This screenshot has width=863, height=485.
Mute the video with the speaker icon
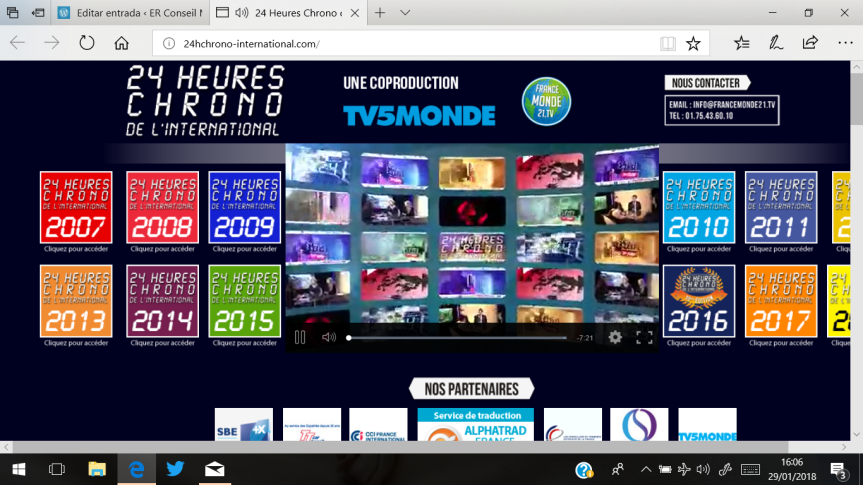click(328, 338)
